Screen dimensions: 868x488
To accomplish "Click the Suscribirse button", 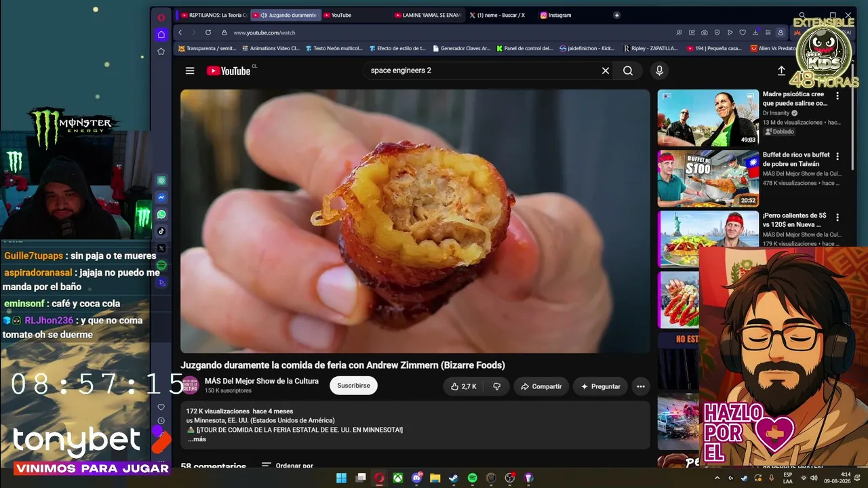I will (353, 386).
